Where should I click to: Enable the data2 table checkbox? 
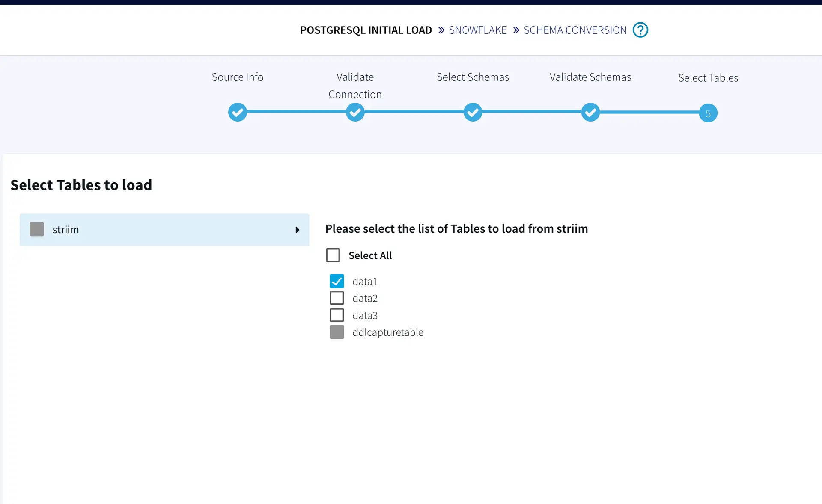pyautogui.click(x=337, y=298)
